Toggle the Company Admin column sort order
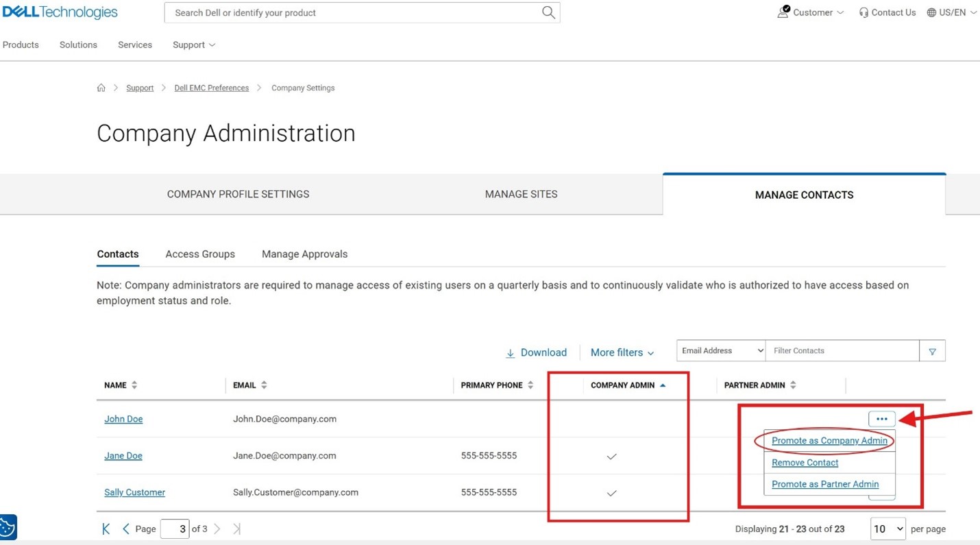This screenshot has height=545, width=980. [662, 385]
